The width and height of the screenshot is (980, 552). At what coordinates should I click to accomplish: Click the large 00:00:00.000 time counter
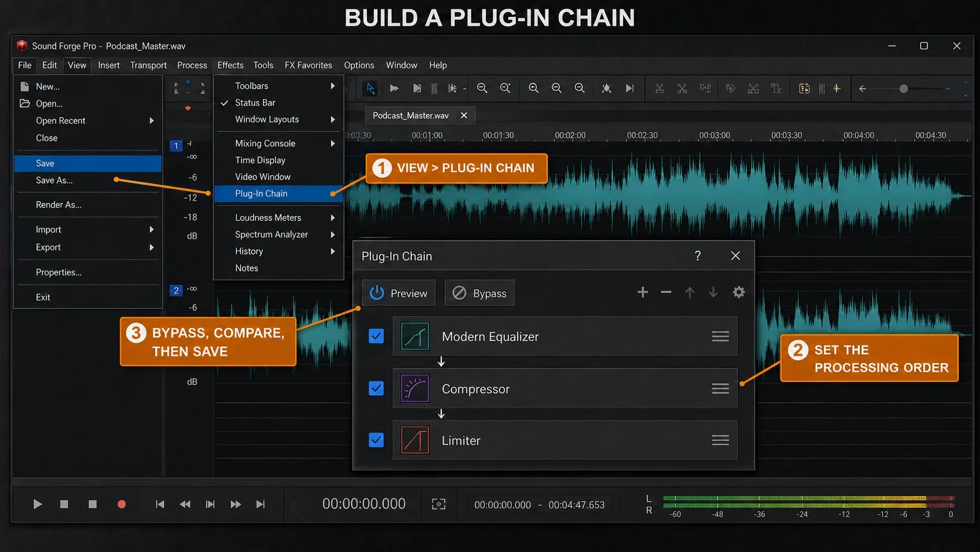[x=364, y=504]
